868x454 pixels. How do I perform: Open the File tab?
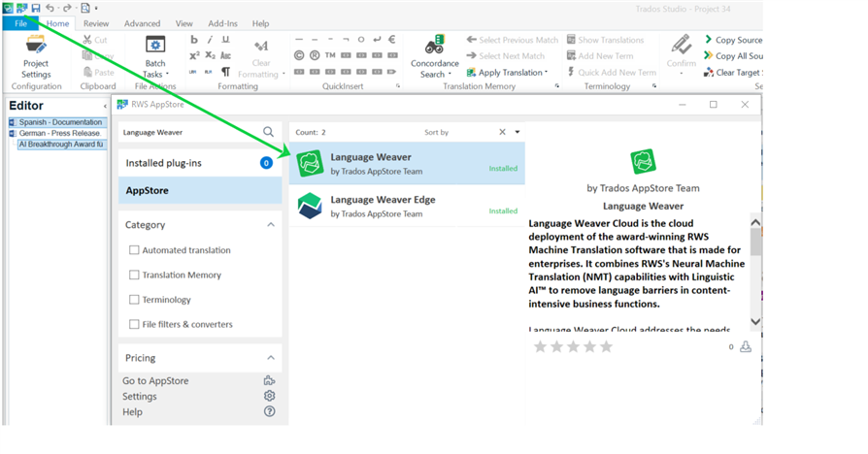[x=20, y=23]
